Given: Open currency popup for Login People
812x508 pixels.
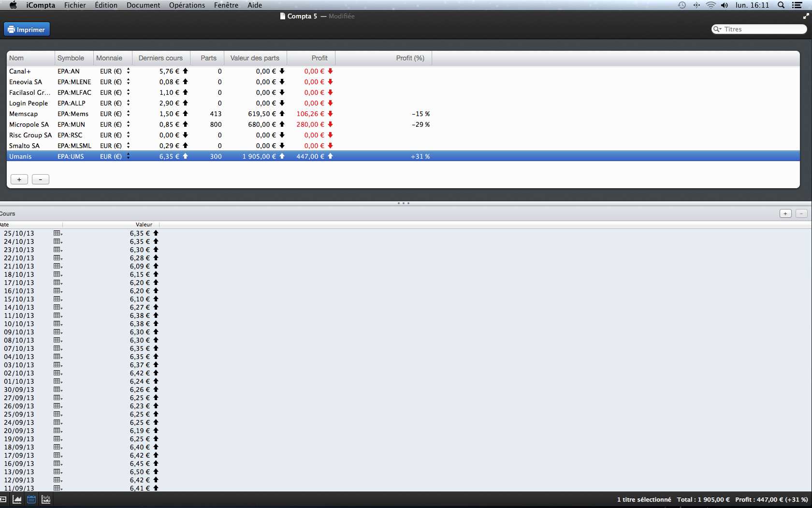Looking at the screenshot, I should pyautogui.click(x=128, y=103).
